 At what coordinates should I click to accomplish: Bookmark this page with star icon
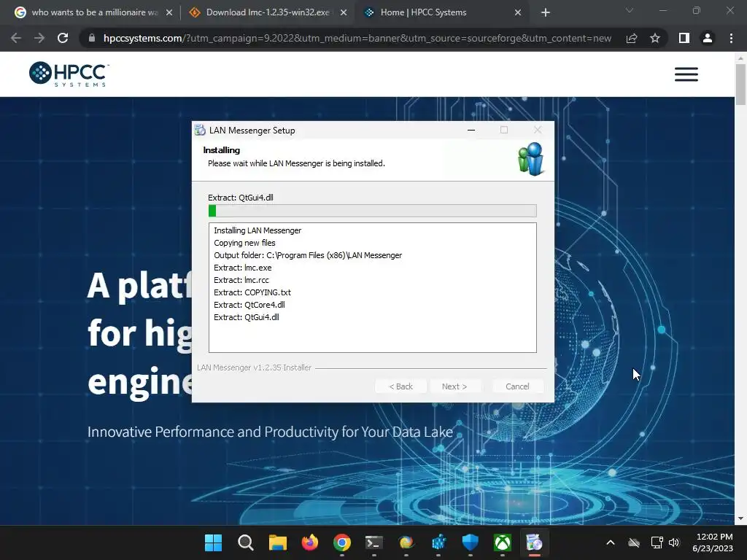point(655,38)
